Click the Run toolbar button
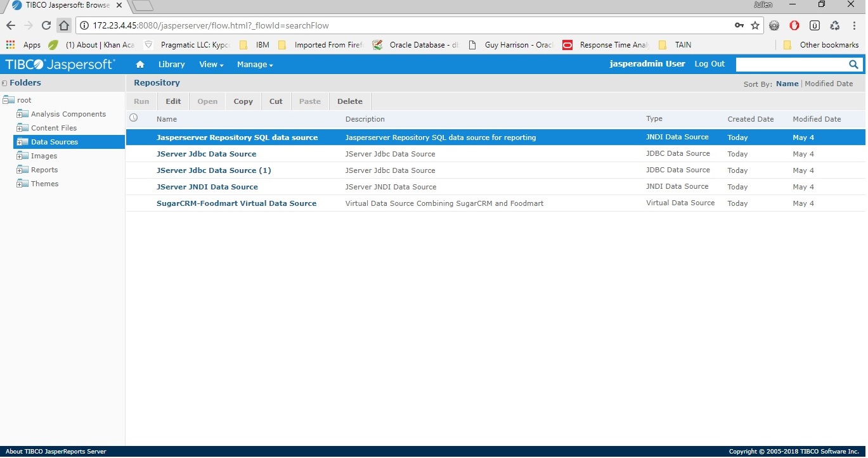This screenshot has height=458, width=868. click(x=141, y=101)
